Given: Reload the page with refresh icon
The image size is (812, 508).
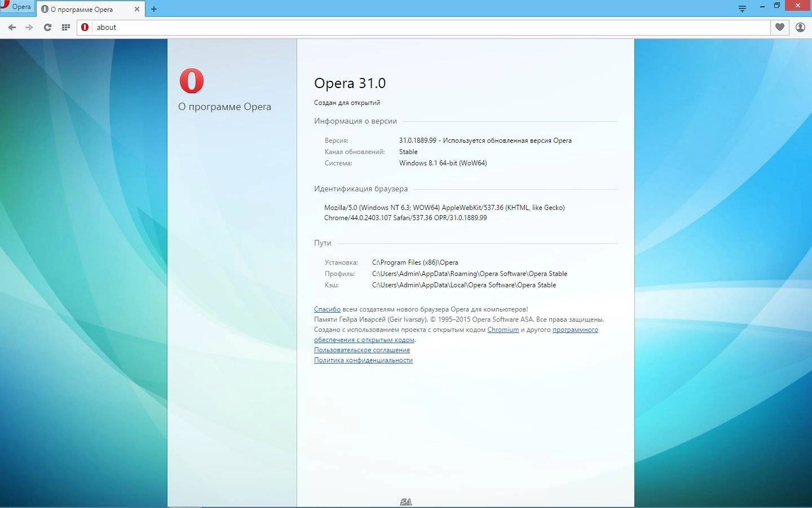Looking at the screenshot, I should coord(47,27).
